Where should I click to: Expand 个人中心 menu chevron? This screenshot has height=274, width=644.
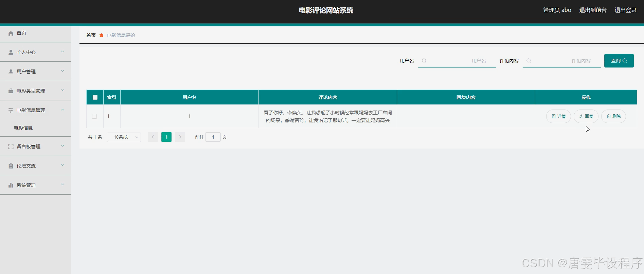pyautogui.click(x=62, y=52)
